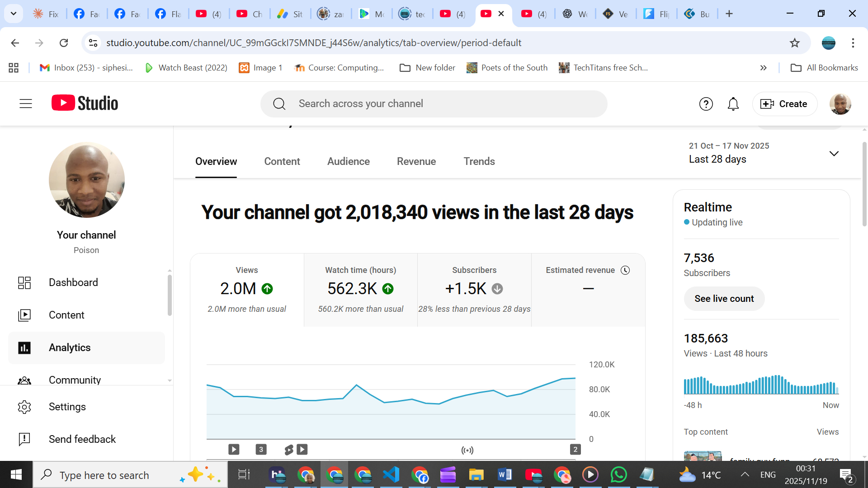Click the Help question mark icon
This screenshot has width=868, height=488.
706,104
